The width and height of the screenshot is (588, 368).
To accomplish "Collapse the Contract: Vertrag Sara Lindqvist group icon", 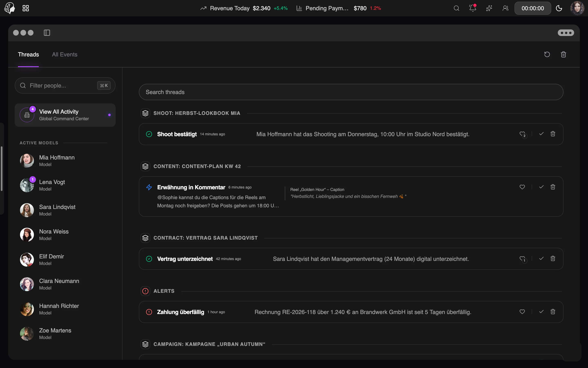I will coord(145,238).
